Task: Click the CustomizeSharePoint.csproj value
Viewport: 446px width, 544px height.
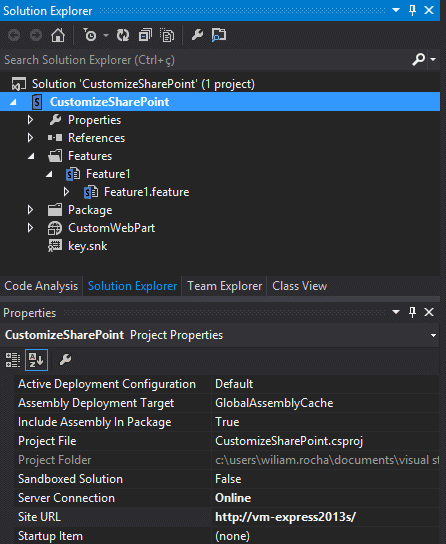Action: [x=289, y=441]
